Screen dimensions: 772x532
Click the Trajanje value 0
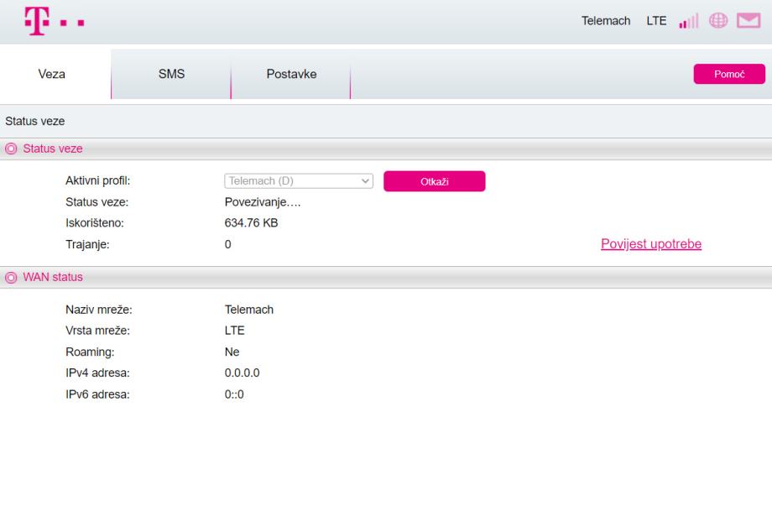(x=228, y=244)
